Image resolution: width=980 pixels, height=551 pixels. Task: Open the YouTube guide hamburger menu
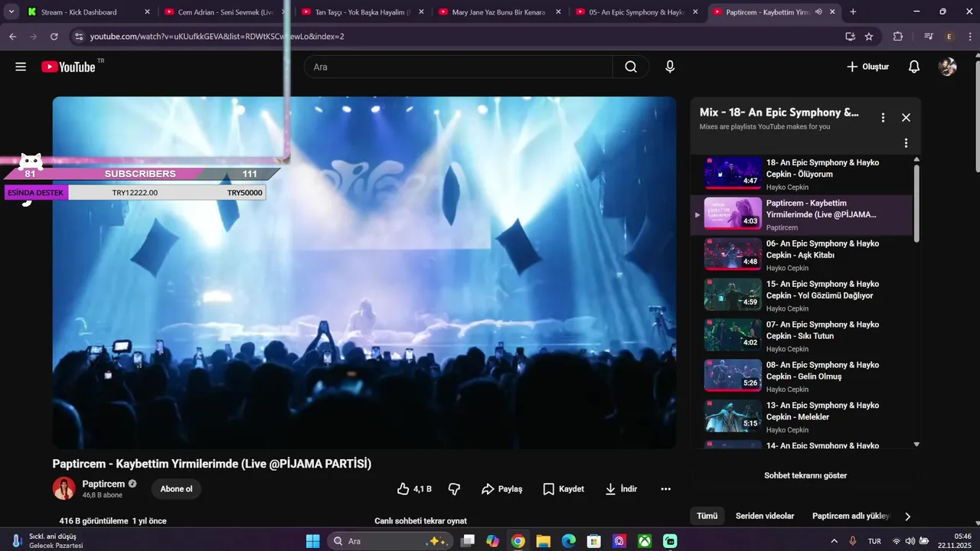pos(21,67)
